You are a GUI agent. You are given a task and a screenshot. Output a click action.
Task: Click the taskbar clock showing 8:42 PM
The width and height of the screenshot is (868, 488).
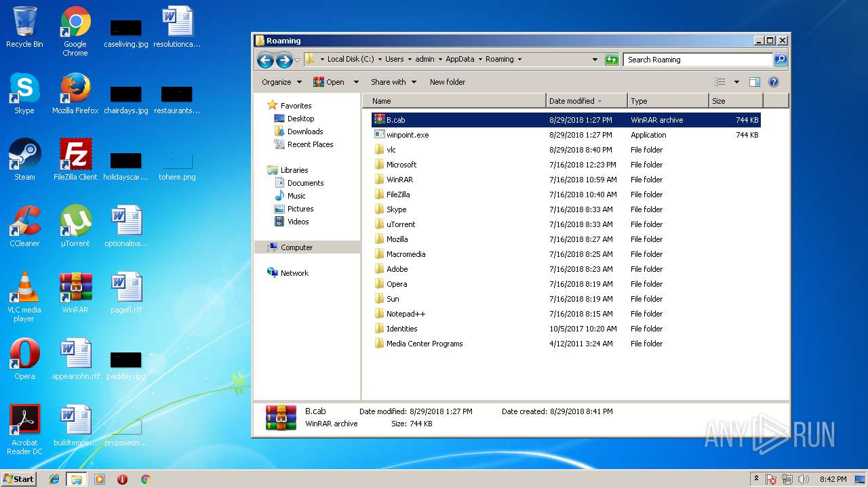(833, 479)
